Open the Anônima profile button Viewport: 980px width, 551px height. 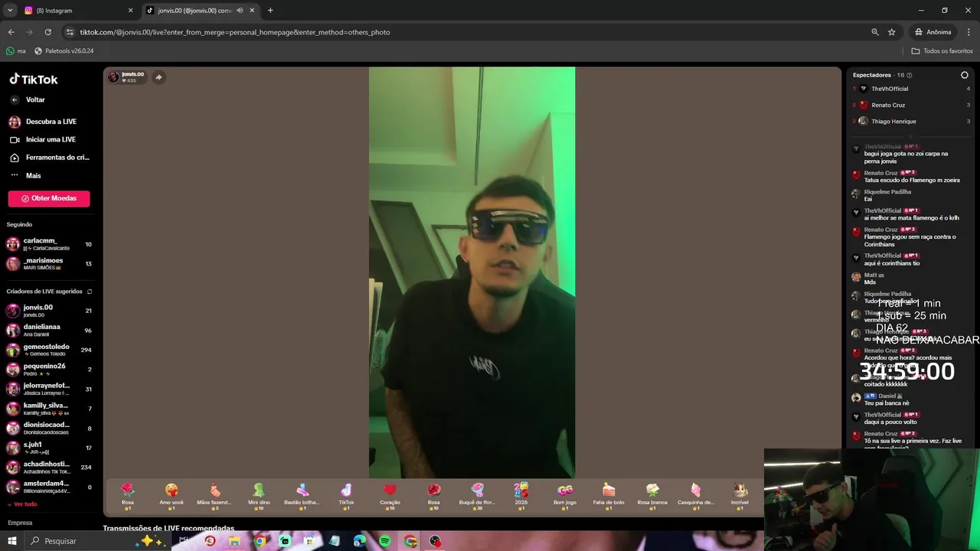pyautogui.click(x=933, y=32)
